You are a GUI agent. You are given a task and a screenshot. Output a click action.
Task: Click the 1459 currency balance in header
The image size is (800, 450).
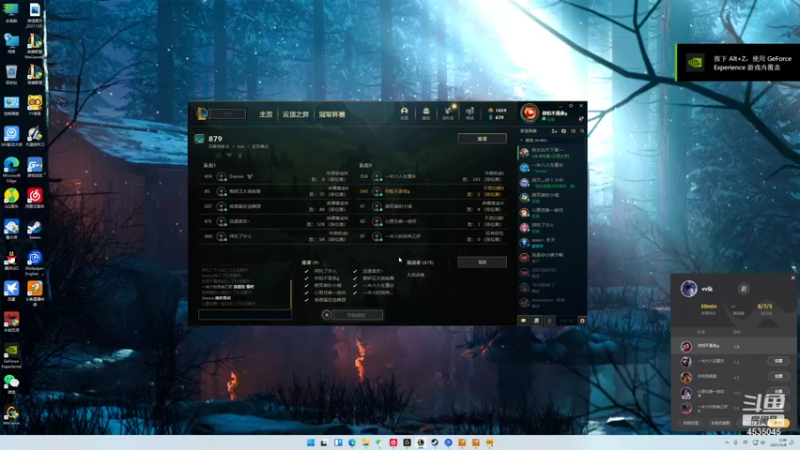(497, 110)
